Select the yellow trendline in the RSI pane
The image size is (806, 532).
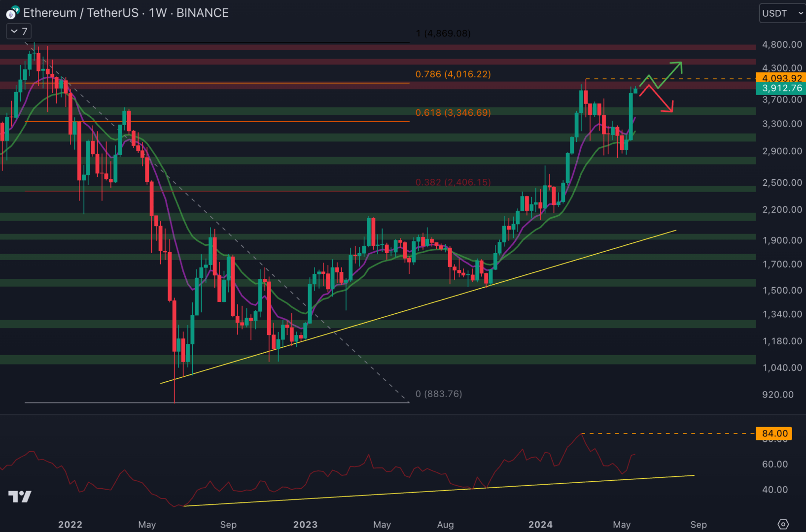coord(439,491)
